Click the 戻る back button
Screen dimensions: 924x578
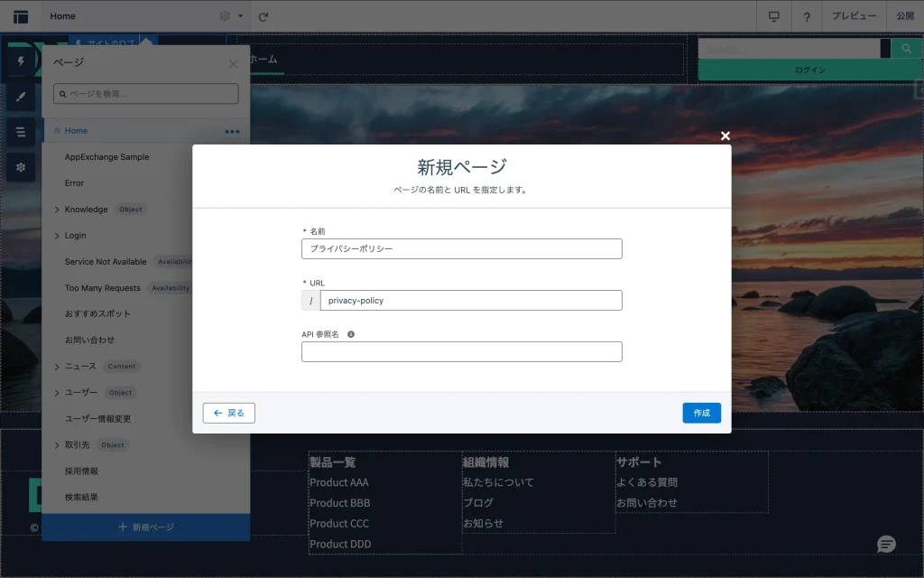tap(229, 413)
